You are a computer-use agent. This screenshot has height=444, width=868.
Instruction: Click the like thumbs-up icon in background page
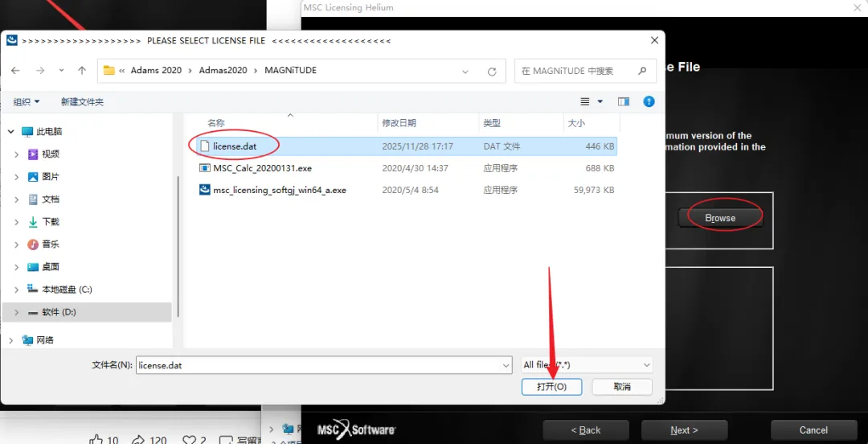96,440
